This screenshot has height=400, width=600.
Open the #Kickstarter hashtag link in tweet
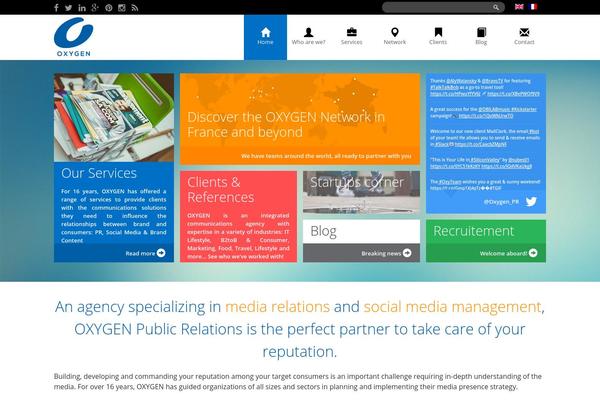coord(523,109)
